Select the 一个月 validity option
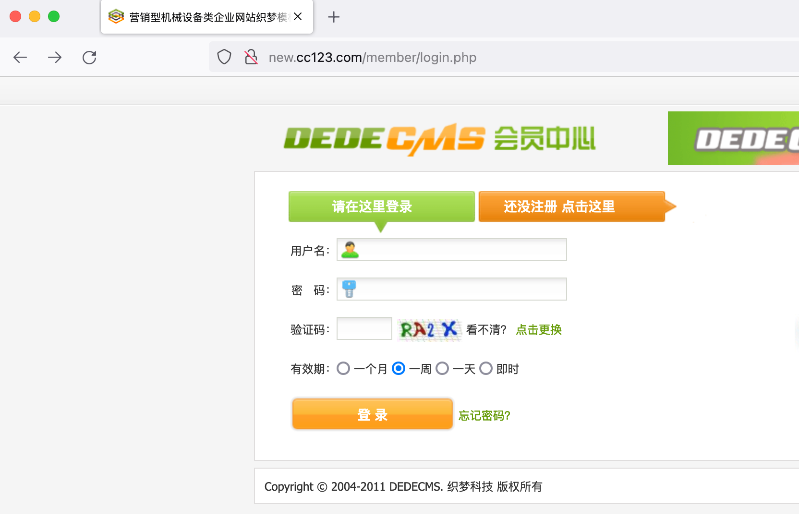The image size is (799, 532). [x=343, y=369]
